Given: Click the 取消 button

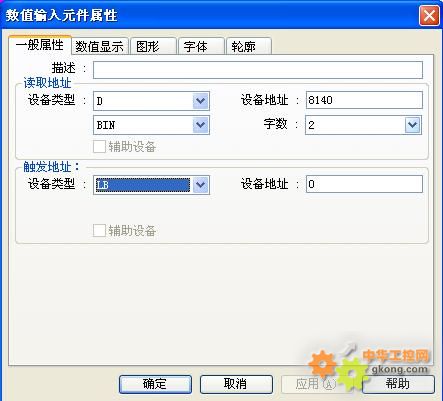Looking at the screenshot, I should 236,384.
